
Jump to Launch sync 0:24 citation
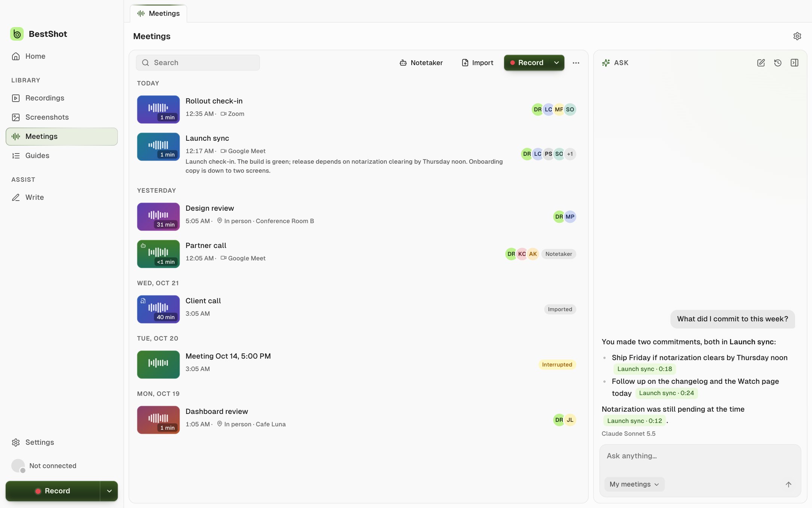667,393
